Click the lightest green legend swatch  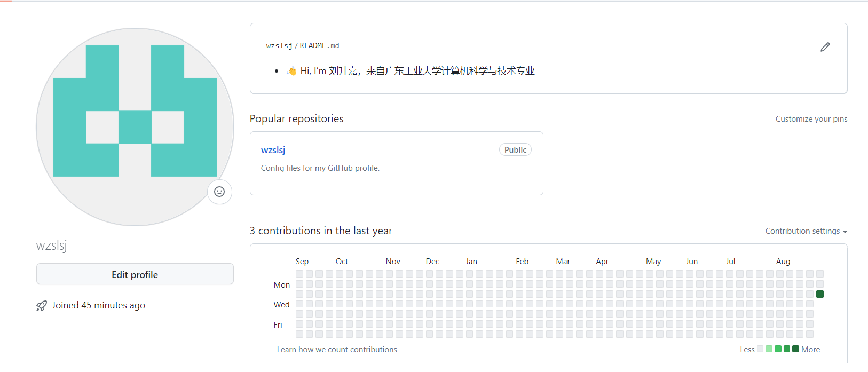click(x=769, y=349)
